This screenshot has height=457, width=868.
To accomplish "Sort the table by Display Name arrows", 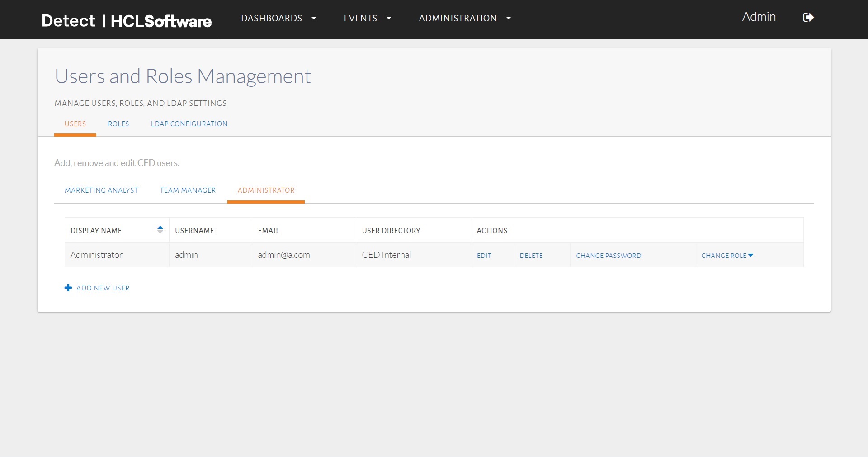I will [160, 229].
